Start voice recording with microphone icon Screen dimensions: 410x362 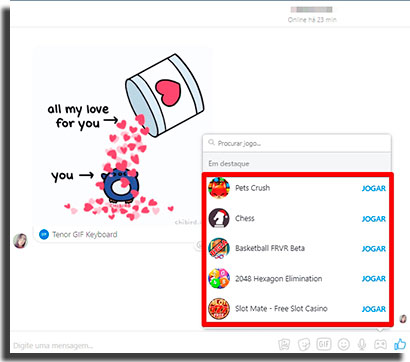click(x=362, y=344)
